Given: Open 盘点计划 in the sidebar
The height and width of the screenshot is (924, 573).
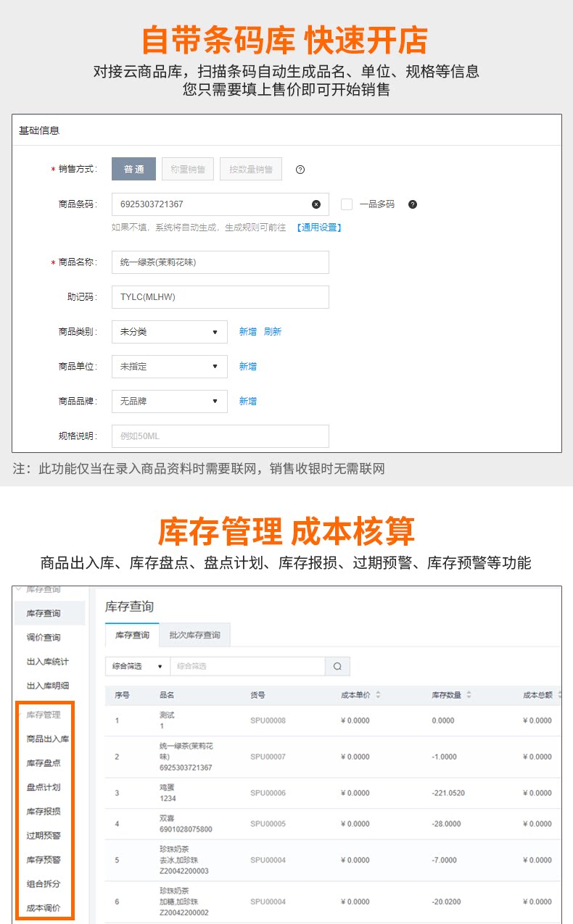Looking at the screenshot, I should click(44, 787).
